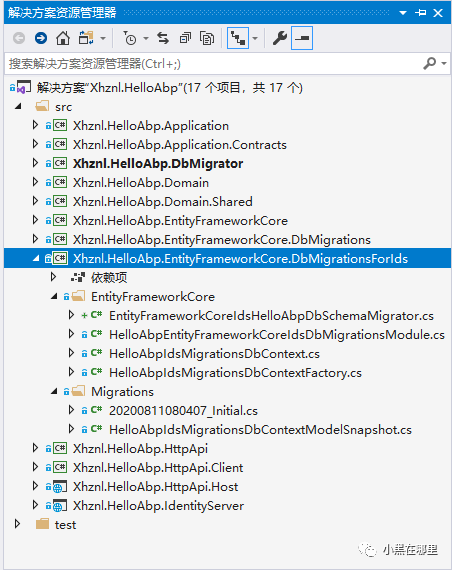The width and height of the screenshot is (452, 570).
Task: Toggle auto-hide pin in title bar
Action: (x=420, y=13)
